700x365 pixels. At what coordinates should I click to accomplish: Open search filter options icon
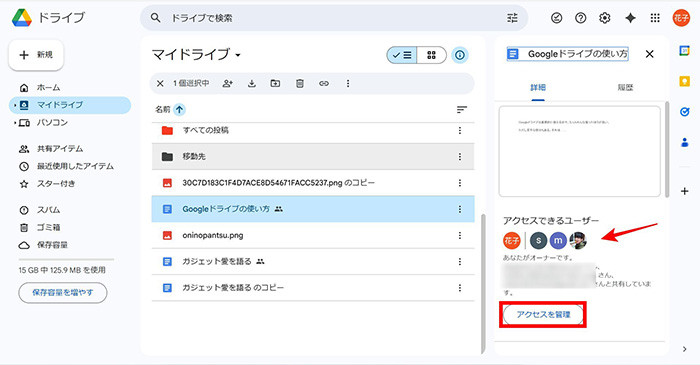pos(512,18)
